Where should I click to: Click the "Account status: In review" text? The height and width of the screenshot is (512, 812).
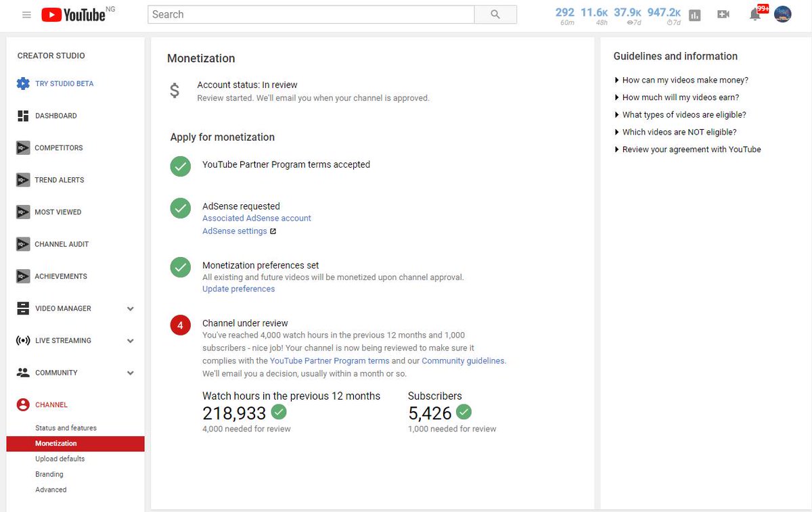tap(247, 85)
